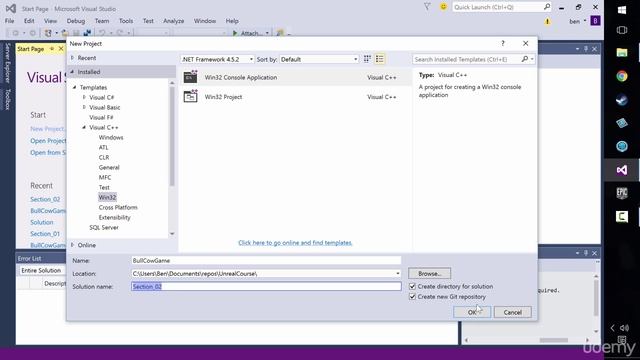Viewport: 640px width, 360px height.
Task: Open the Location path dropdown arrow
Action: coord(398,273)
